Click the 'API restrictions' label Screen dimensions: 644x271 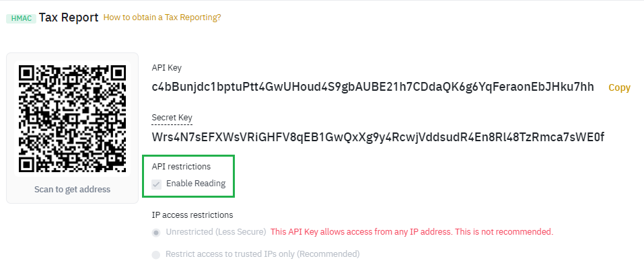click(181, 166)
